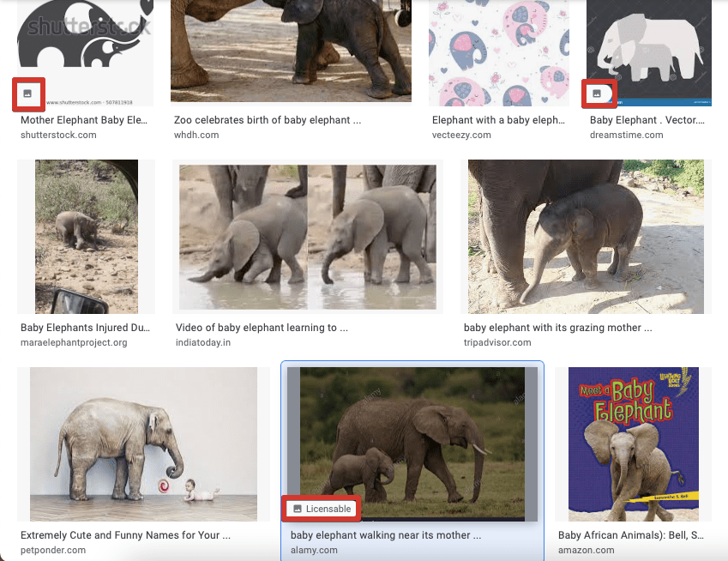
Task: Click the tripadvisor.com source link
Action: tap(497, 342)
